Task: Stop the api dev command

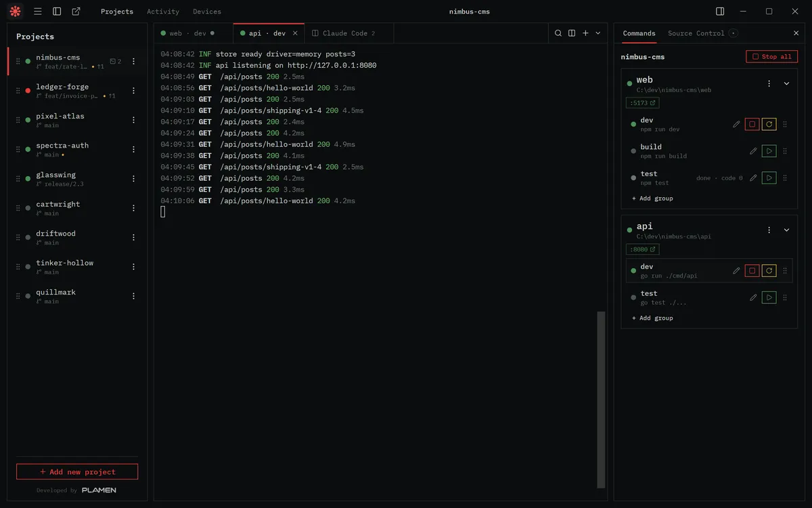Action: [x=752, y=271]
